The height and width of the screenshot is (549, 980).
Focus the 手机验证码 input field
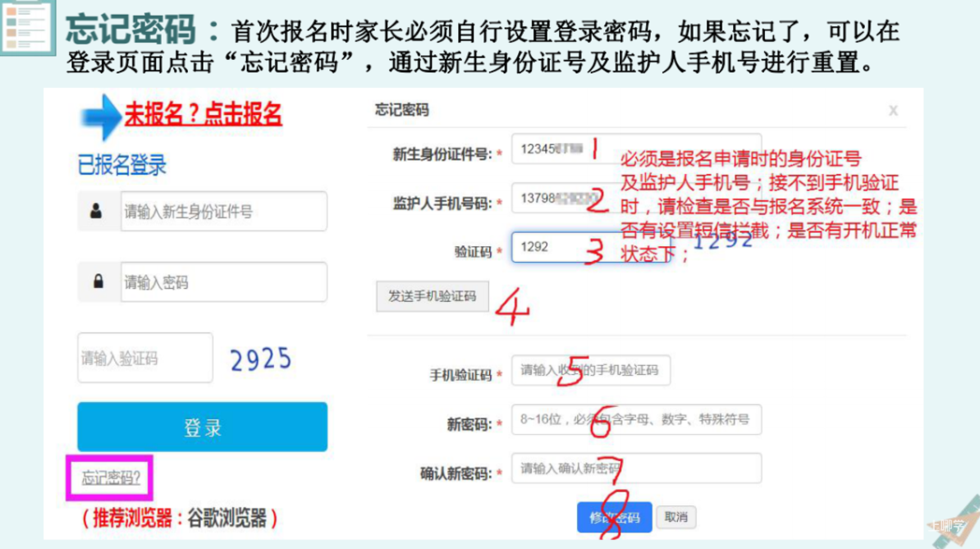(x=591, y=370)
